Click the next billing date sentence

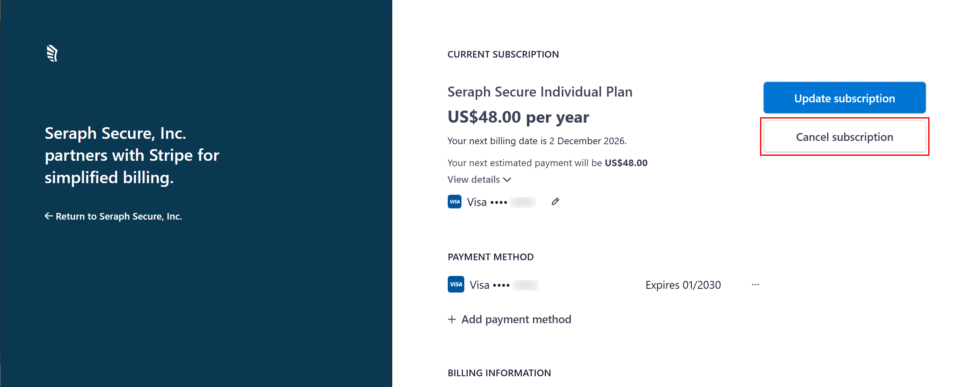537,141
